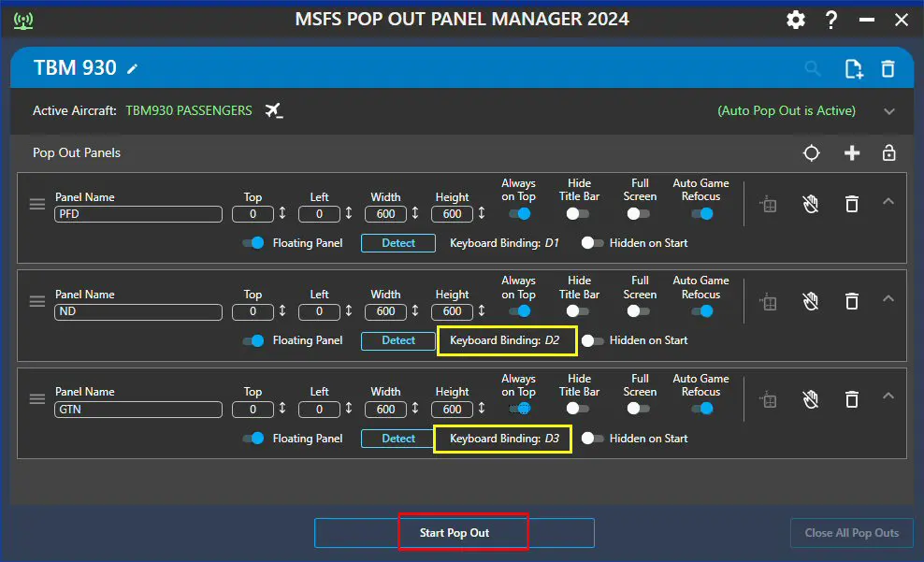
Task: Expand the Active Aircraft section chevron
Action: pos(889,111)
